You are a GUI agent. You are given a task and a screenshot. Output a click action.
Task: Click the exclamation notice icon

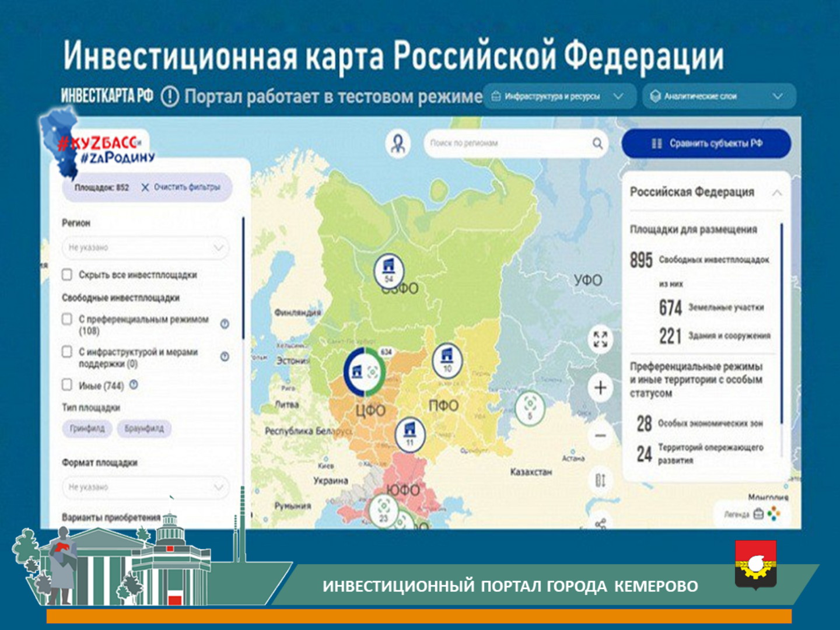[170, 96]
